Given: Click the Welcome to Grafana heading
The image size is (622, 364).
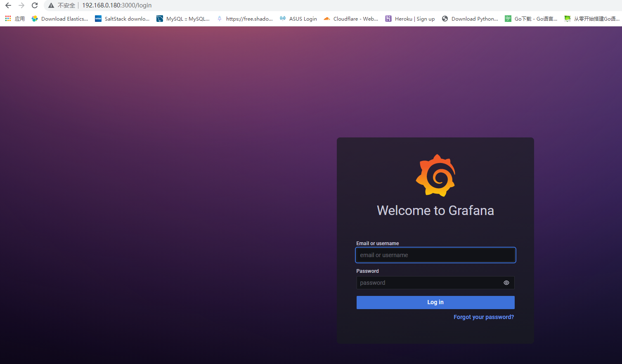Looking at the screenshot, I should 435,210.
